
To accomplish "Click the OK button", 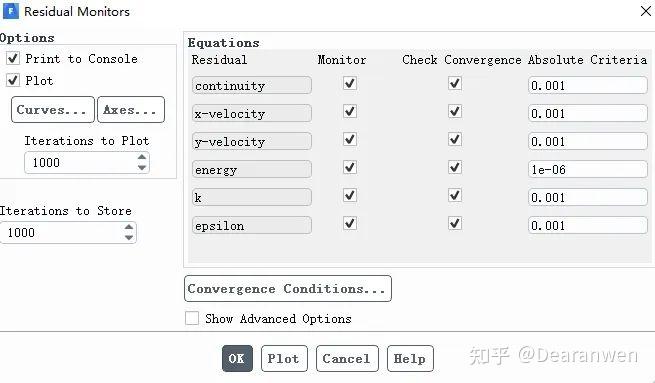I will [x=237, y=358].
